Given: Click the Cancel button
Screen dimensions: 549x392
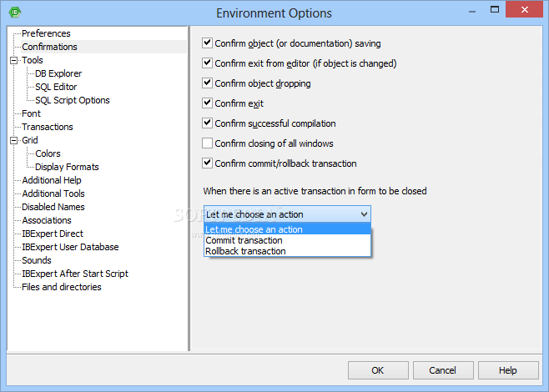Looking at the screenshot, I should tap(443, 370).
